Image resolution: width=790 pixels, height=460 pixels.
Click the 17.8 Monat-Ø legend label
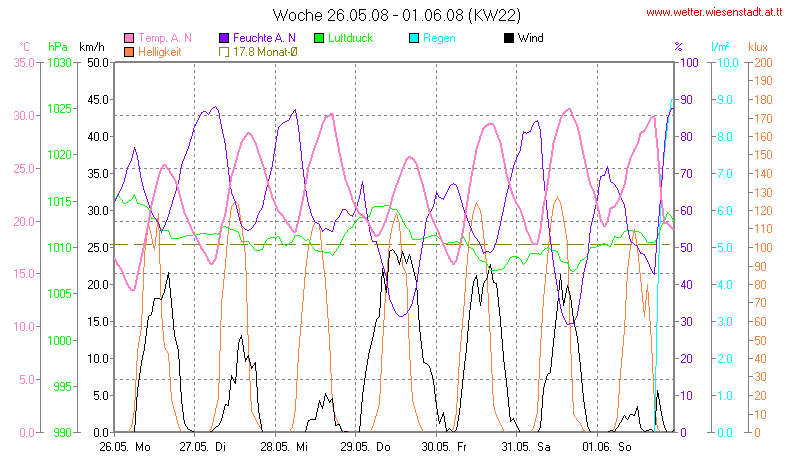265,52
